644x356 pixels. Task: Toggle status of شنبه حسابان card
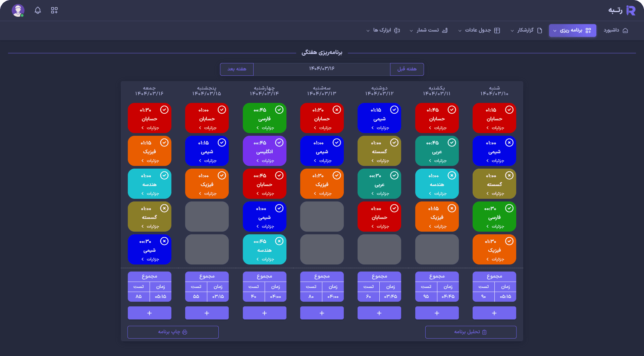point(509,110)
